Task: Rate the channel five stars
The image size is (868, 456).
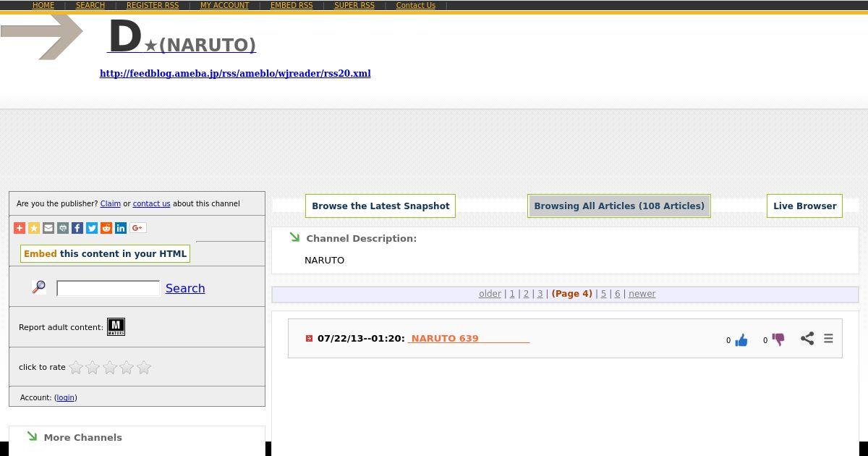Action: tap(144, 368)
